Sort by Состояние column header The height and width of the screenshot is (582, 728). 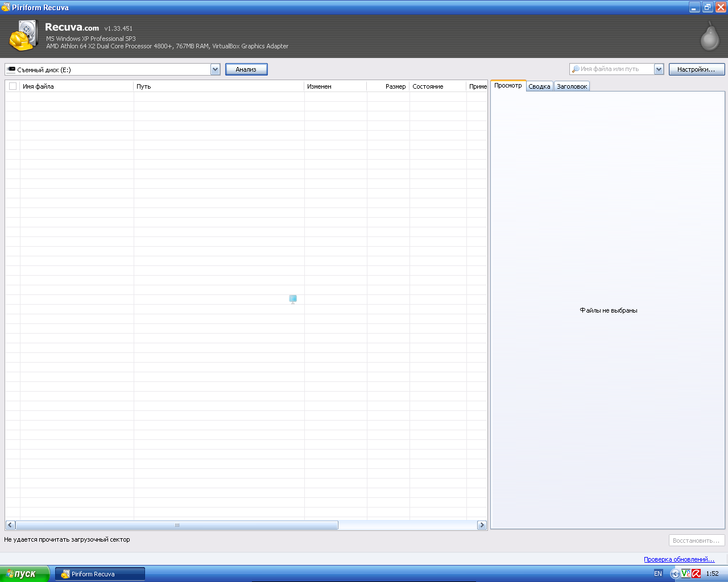[438, 86]
